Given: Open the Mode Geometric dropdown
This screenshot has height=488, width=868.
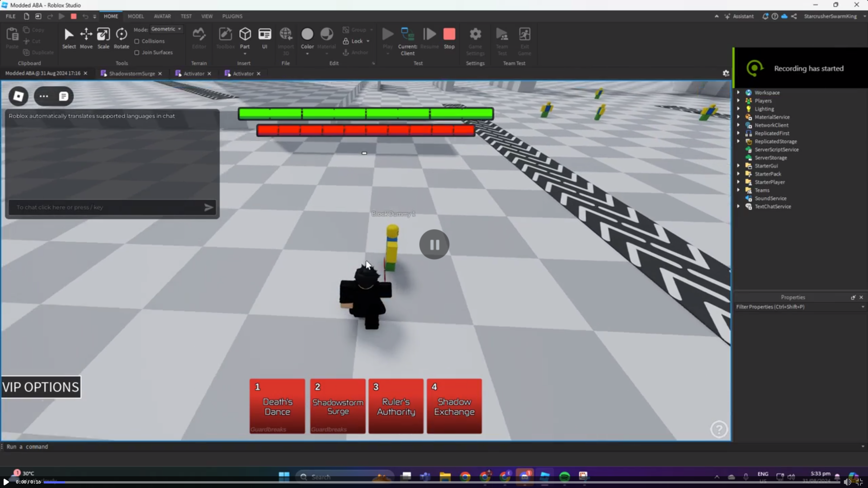Looking at the screenshot, I should point(166,29).
